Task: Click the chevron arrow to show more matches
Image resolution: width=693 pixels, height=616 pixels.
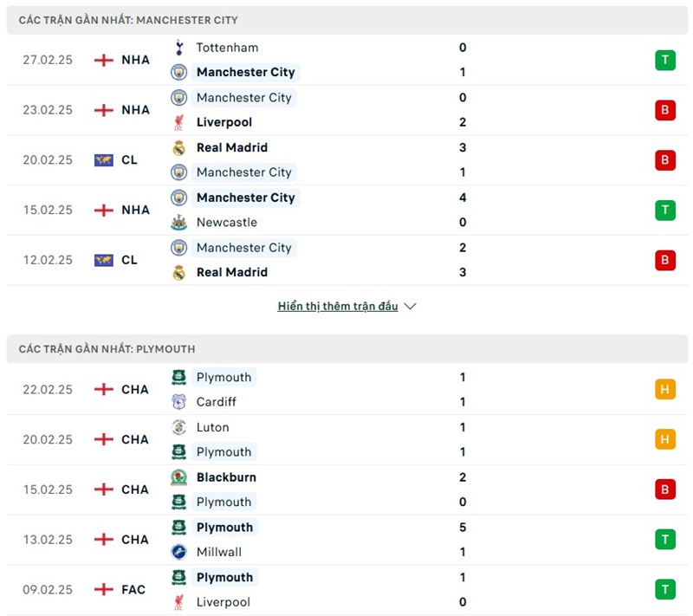Action: tap(410, 306)
